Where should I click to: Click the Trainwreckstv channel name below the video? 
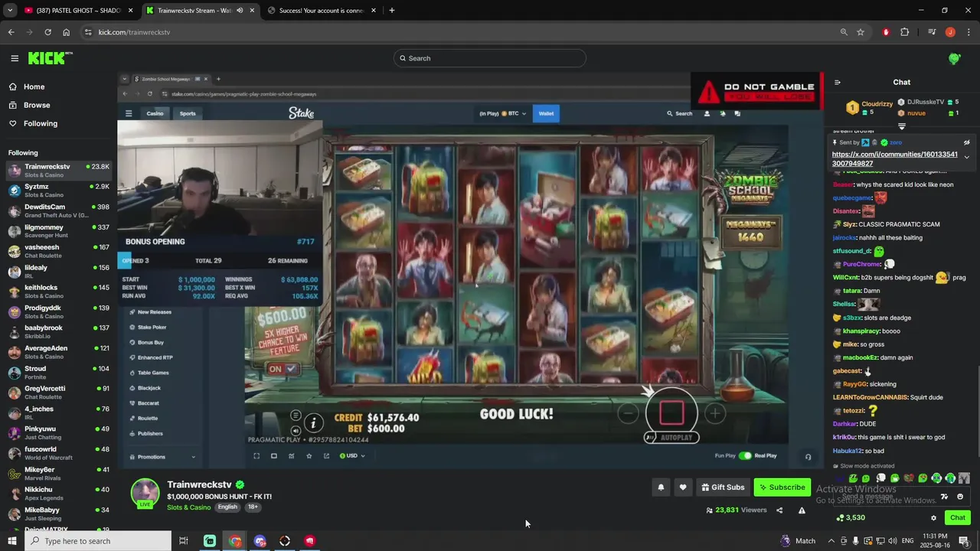[x=199, y=485]
